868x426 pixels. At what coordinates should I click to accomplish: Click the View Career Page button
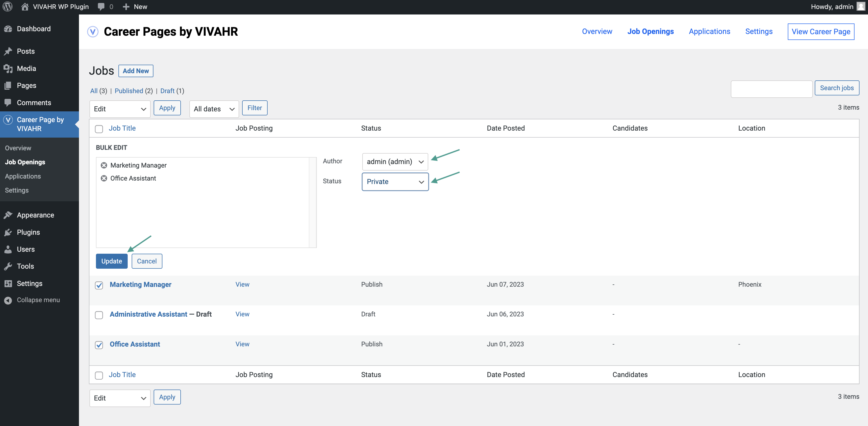pyautogui.click(x=821, y=32)
